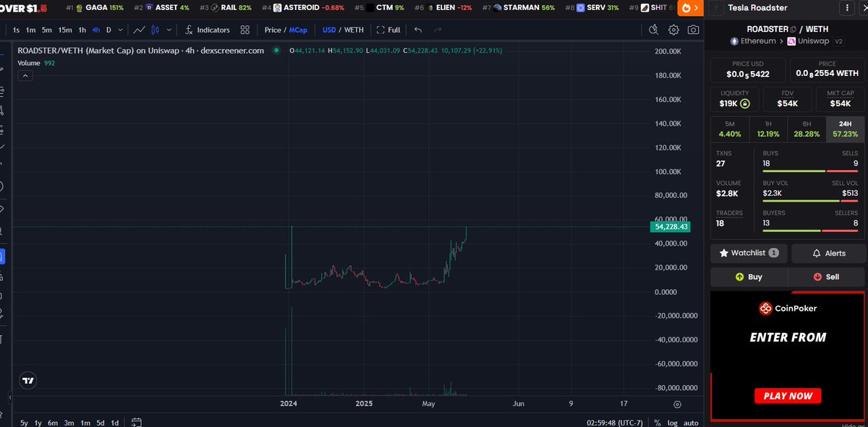
Task: Toggle the auto scale mode
Action: pyautogui.click(x=691, y=423)
